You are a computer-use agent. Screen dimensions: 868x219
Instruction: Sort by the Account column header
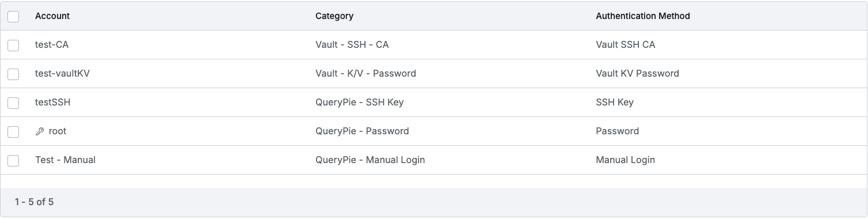[x=52, y=16]
